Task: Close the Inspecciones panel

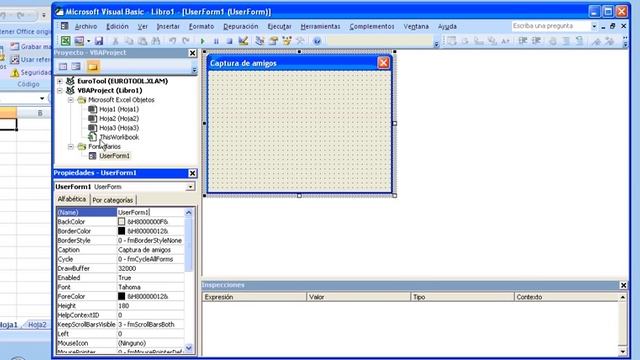Action: [623, 285]
